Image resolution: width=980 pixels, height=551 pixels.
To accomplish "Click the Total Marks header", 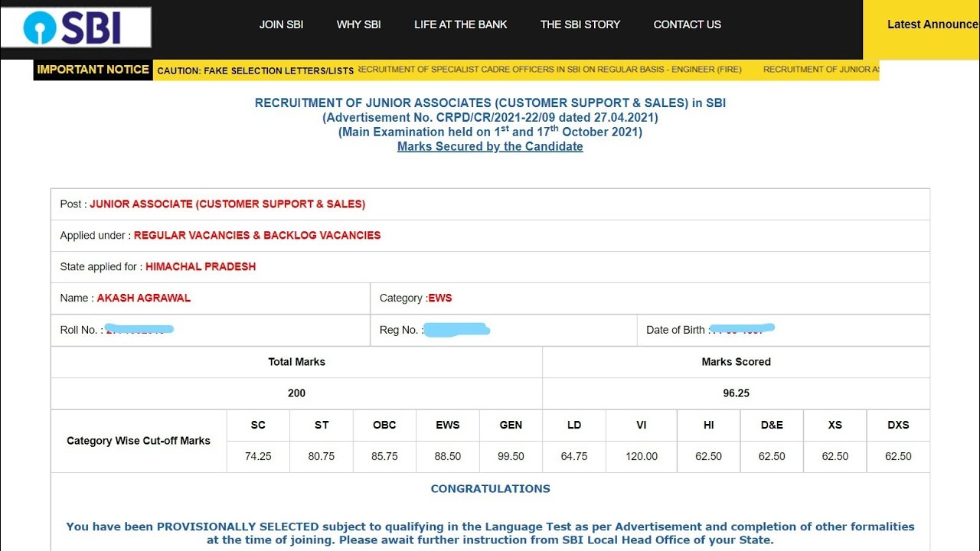I will tap(296, 362).
